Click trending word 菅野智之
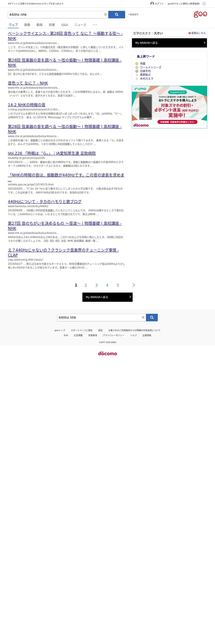 [145, 75]
